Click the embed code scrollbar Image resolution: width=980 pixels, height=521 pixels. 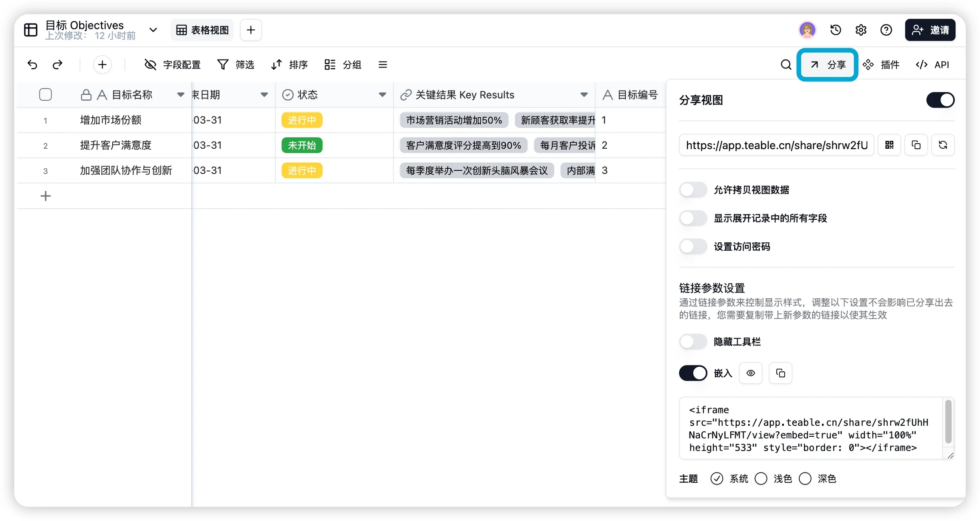948,422
